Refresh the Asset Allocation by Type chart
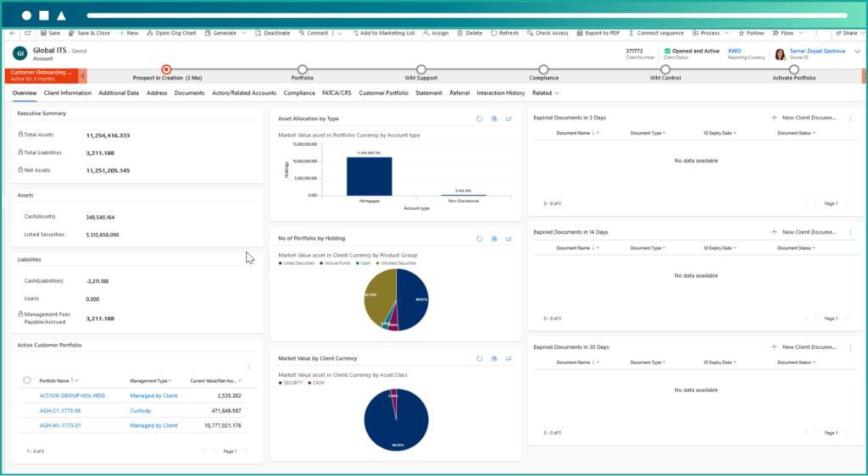868x476 pixels. 480,119
